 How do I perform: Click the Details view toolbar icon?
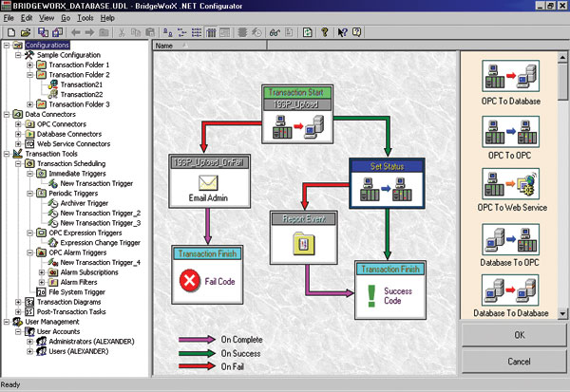point(211,32)
